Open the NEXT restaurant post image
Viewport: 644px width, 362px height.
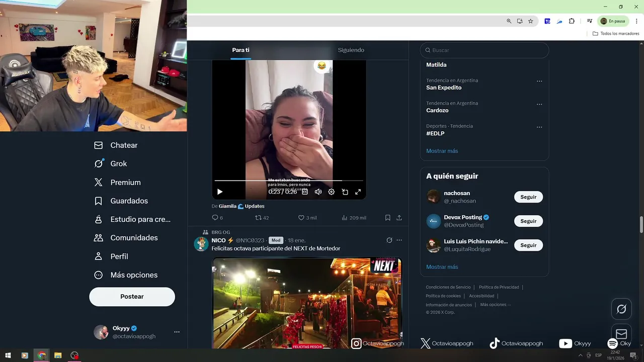pyautogui.click(x=307, y=303)
